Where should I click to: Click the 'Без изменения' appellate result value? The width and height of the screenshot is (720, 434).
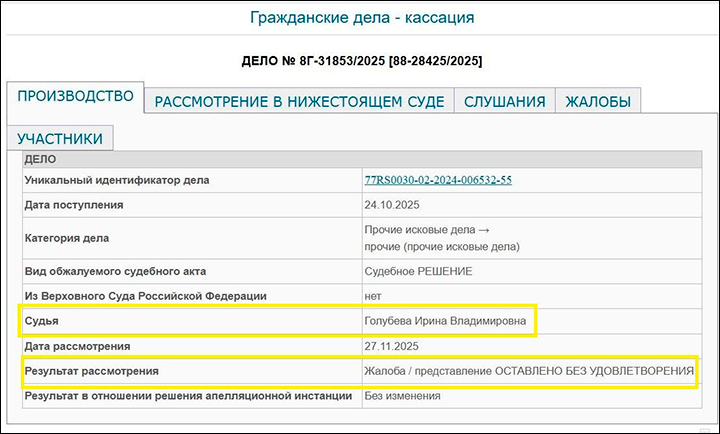tap(405, 396)
